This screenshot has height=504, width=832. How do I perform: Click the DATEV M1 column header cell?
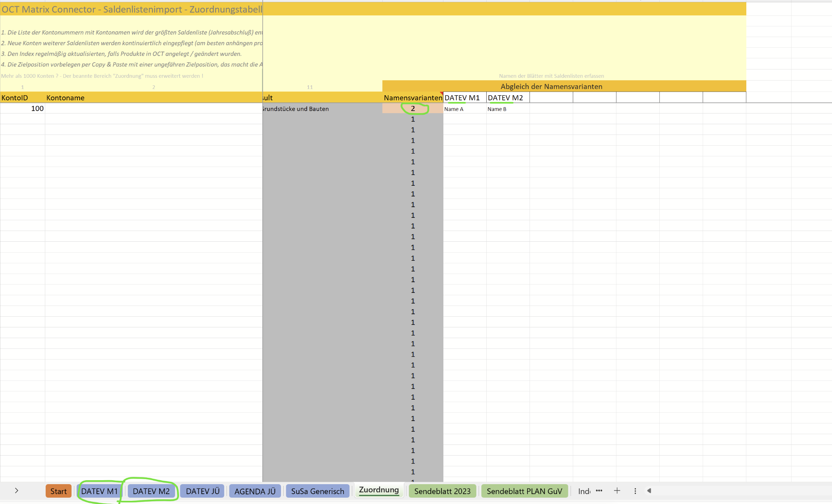click(464, 98)
